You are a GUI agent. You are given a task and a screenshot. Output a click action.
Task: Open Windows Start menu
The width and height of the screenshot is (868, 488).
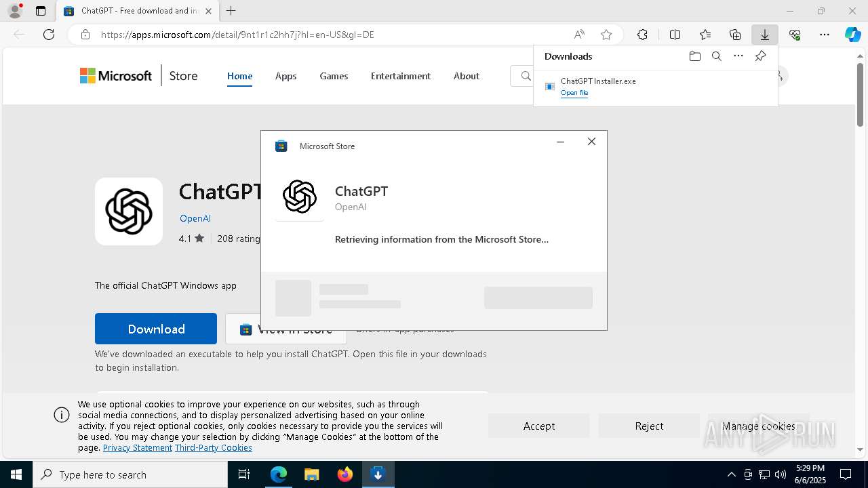pos(16,474)
